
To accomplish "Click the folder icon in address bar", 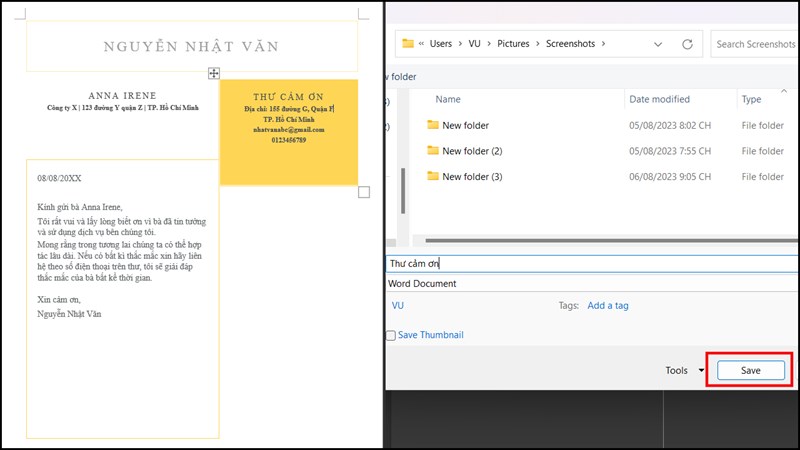I will tap(407, 44).
